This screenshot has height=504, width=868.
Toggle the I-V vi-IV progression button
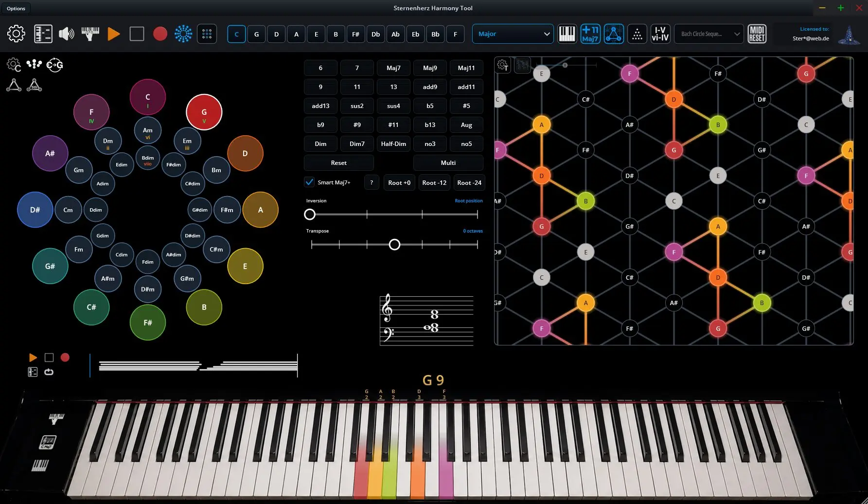coord(660,34)
